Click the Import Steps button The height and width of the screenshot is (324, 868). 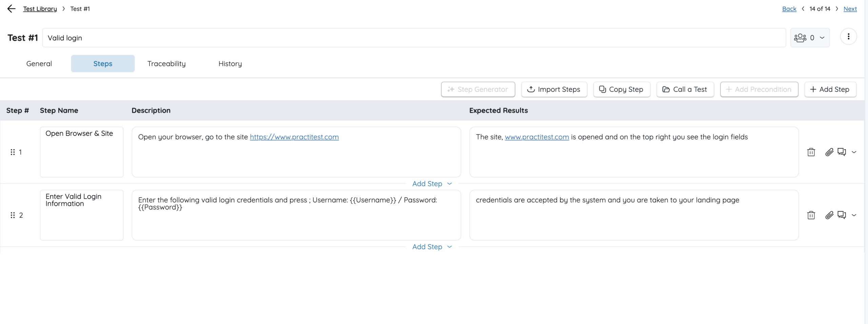coord(554,90)
